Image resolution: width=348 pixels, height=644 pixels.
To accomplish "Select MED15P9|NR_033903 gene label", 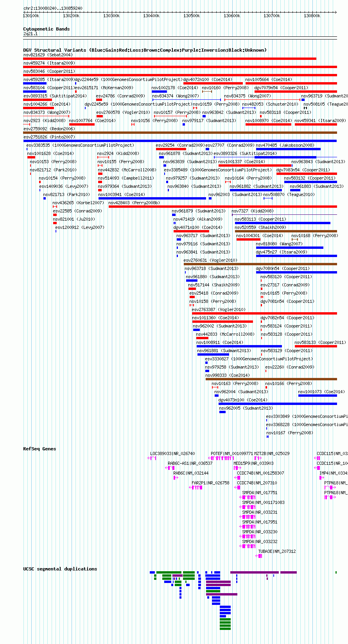I will coord(254,463).
